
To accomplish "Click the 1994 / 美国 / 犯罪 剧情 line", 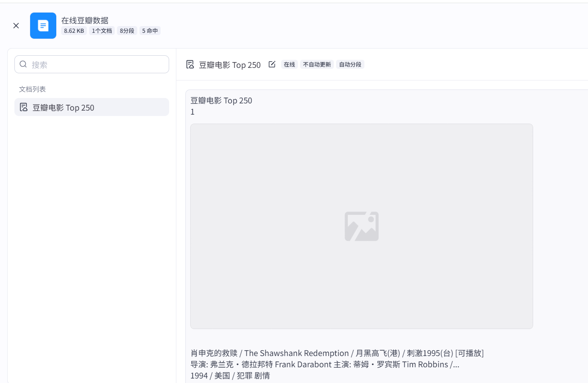I will pyautogui.click(x=230, y=375).
